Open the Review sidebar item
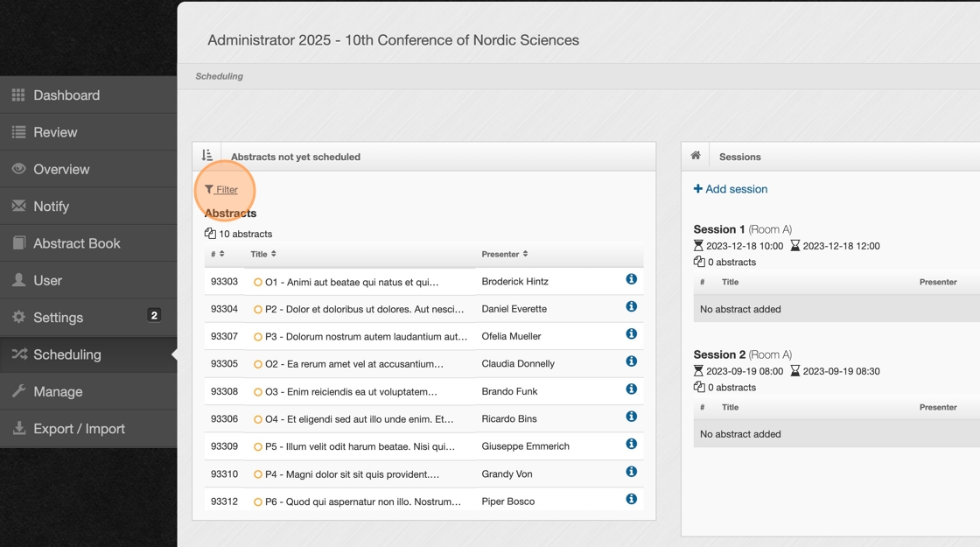Viewport: 980px width, 547px height. coord(55,132)
